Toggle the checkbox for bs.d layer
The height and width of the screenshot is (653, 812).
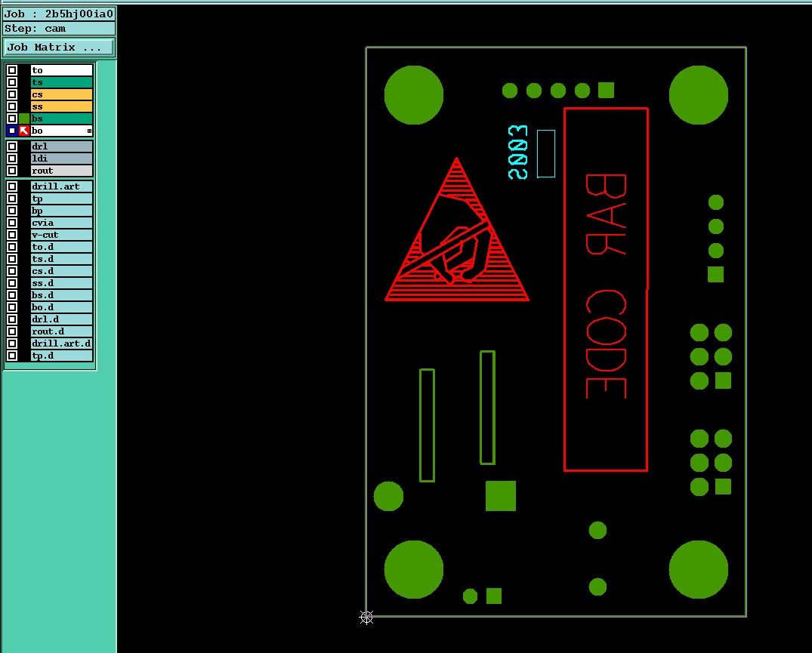[12, 295]
